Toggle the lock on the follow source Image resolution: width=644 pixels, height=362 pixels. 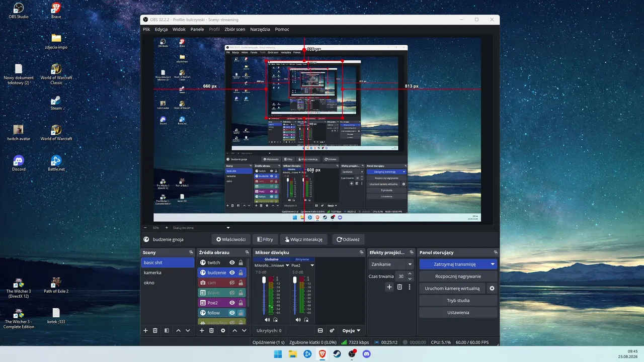coord(241,313)
